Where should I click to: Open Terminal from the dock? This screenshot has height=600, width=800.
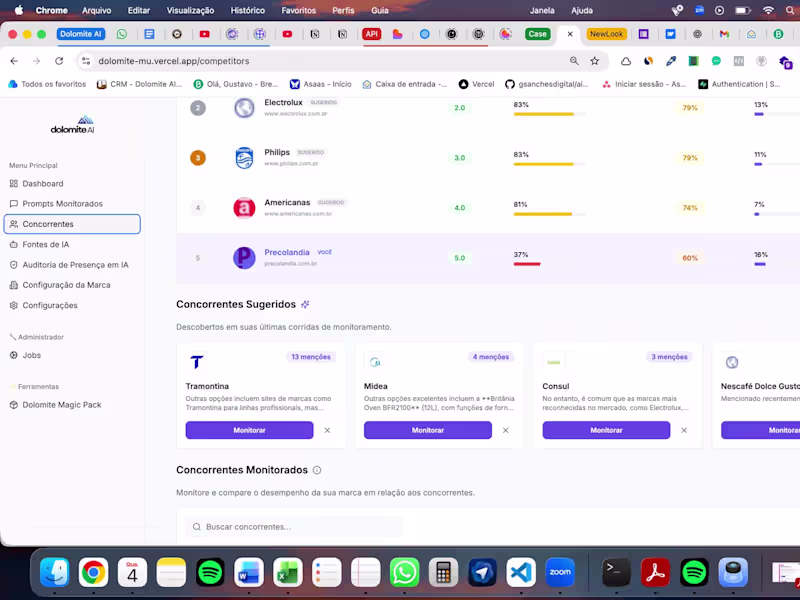tap(616, 572)
